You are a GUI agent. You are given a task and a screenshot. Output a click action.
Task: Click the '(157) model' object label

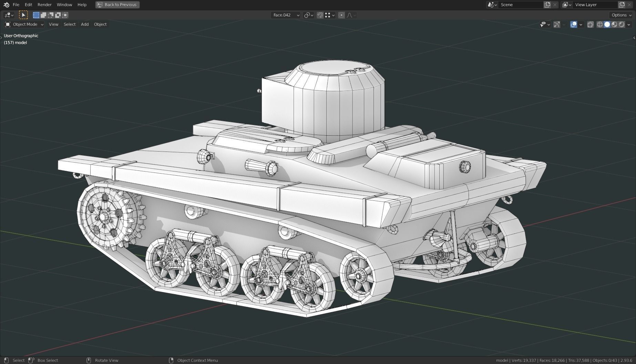pyautogui.click(x=15, y=43)
